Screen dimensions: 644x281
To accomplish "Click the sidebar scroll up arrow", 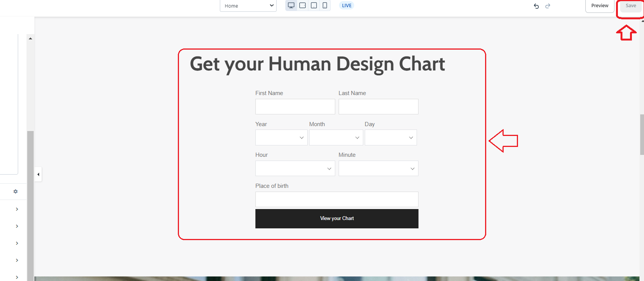I will click(x=30, y=38).
